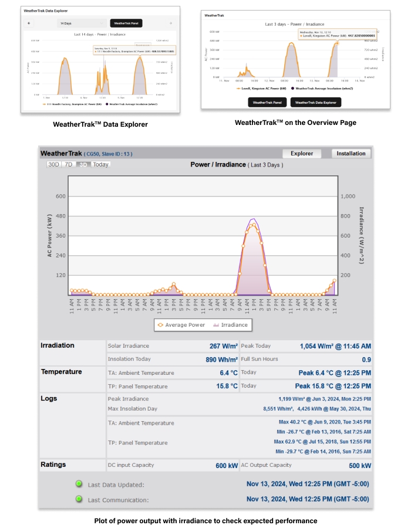411x532 pixels.
Task: Open the Installation button in panel header
Action: click(x=351, y=154)
